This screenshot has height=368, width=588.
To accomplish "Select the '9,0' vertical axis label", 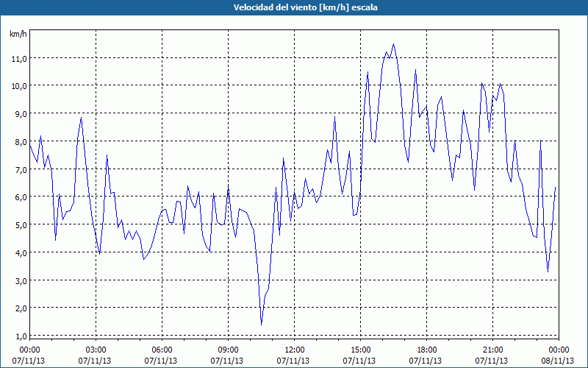I will pyautogui.click(x=21, y=114).
